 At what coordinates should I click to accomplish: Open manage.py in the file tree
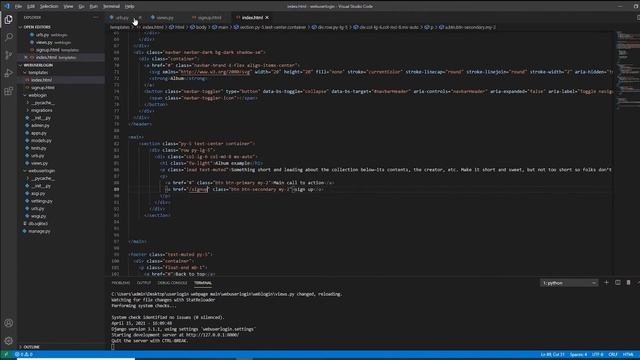point(39,231)
